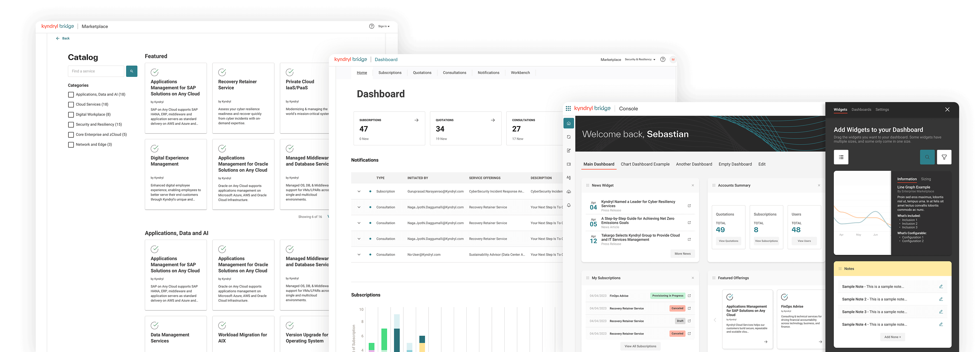Image resolution: width=980 pixels, height=352 pixels.
Task: Select the Home icon in Console sidebar
Action: [569, 123]
